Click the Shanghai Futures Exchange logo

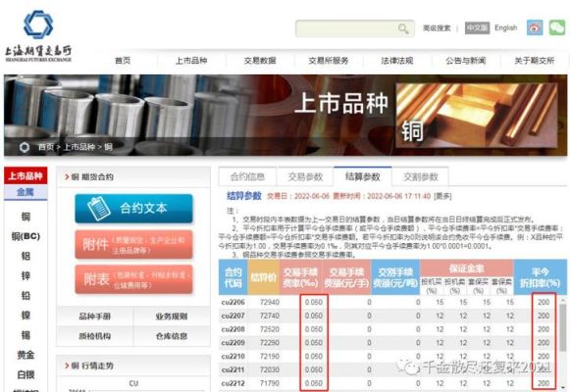tap(38, 35)
